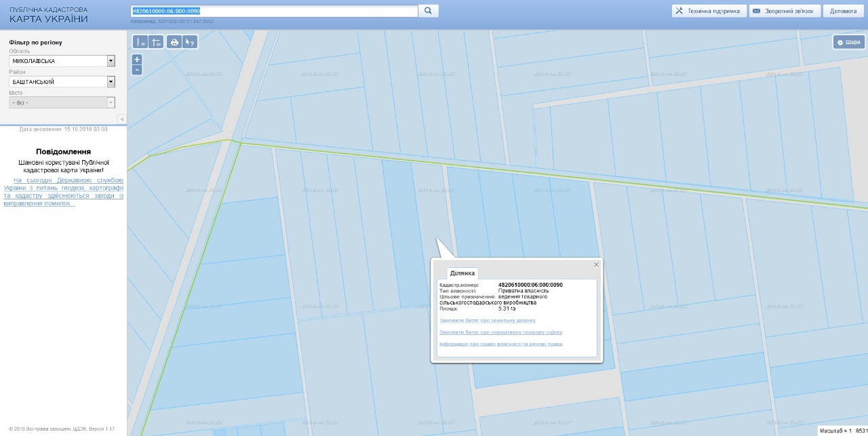Collapse the left sidebar panel arrow
The width and height of the screenshot is (868, 436).
122,119
